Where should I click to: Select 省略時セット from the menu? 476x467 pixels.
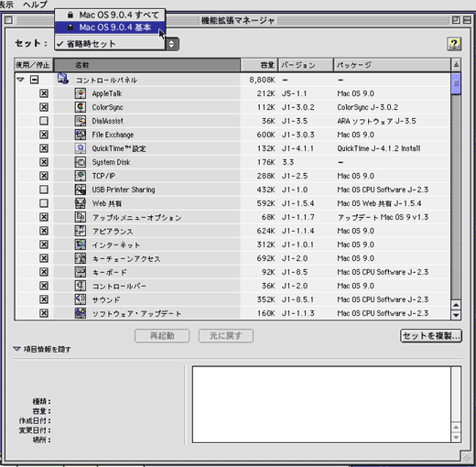click(x=110, y=44)
